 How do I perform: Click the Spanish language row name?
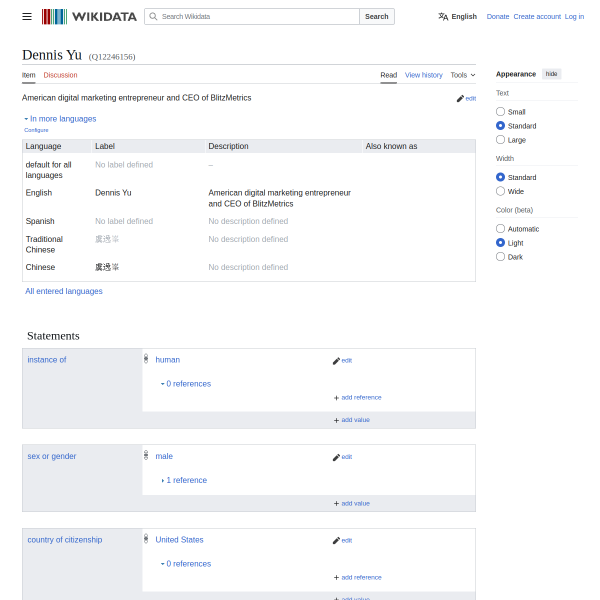click(x=40, y=221)
